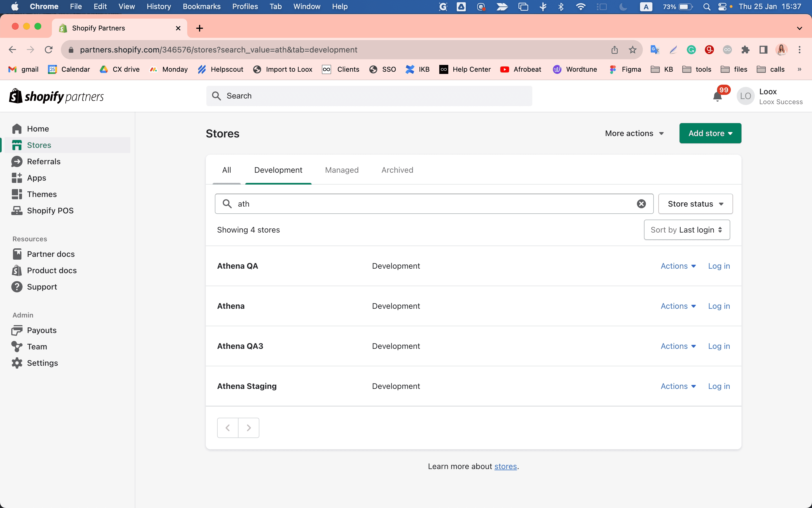
Task: Switch to the Archived tab
Action: click(x=397, y=170)
